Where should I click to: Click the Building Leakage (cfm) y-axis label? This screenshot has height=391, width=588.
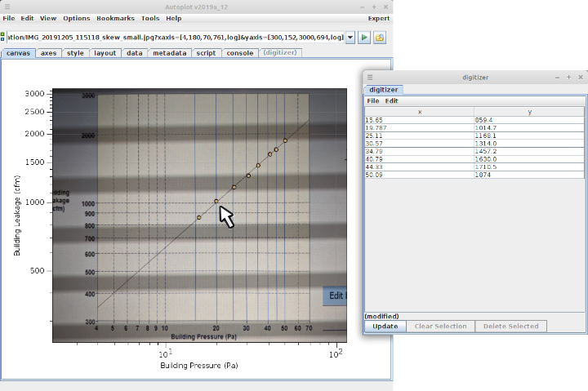(17, 216)
